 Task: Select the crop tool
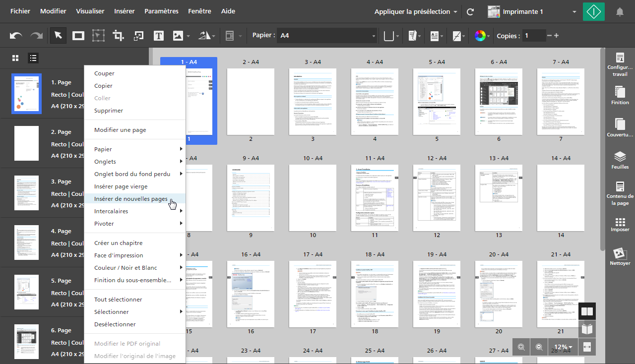[118, 36]
